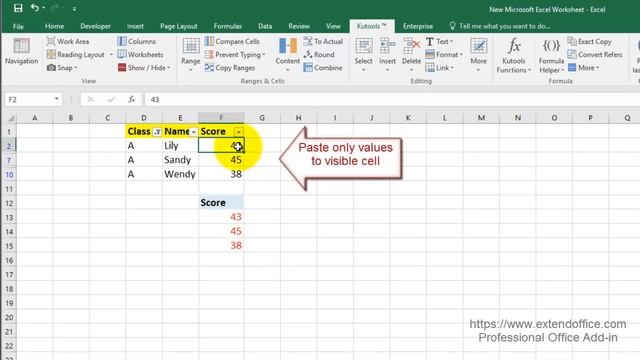Image resolution: width=640 pixels, height=360 pixels.
Task: Open Formula Helper
Action: click(551, 56)
